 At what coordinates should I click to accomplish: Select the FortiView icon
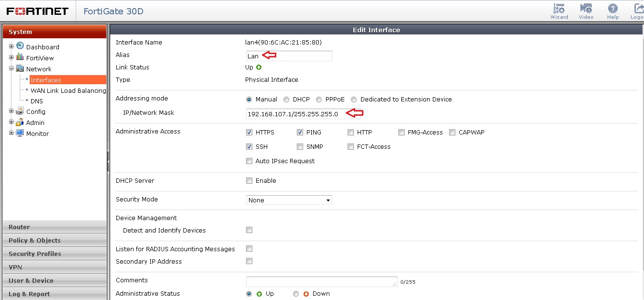[19, 58]
